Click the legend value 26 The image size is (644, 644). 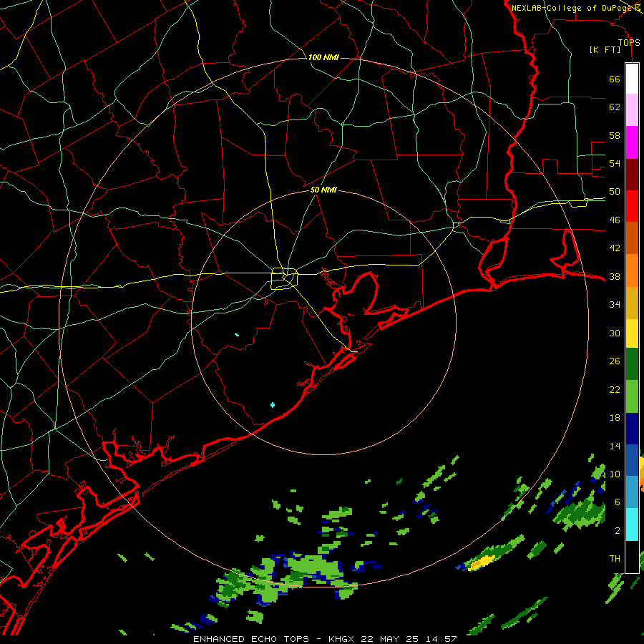(615, 361)
